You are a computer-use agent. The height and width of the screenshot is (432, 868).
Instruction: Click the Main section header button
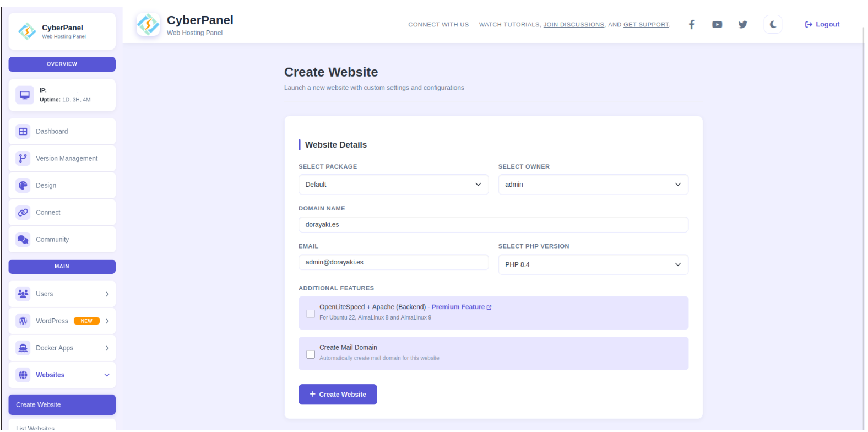(62, 267)
